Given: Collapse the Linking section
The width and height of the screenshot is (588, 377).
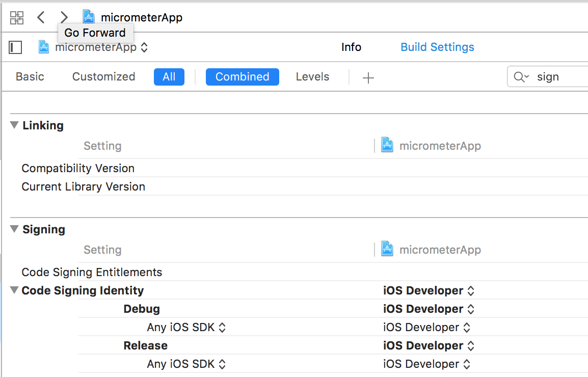Looking at the screenshot, I should 14,125.
